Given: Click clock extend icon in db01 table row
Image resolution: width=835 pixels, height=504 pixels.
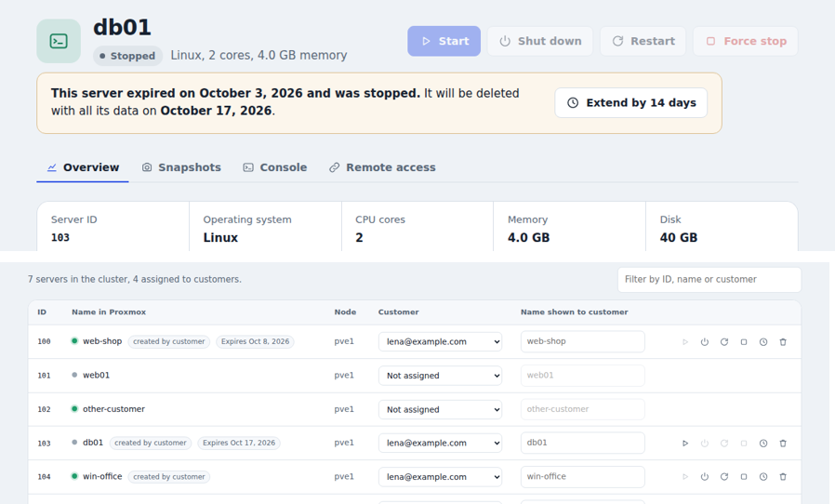Looking at the screenshot, I should [763, 444].
